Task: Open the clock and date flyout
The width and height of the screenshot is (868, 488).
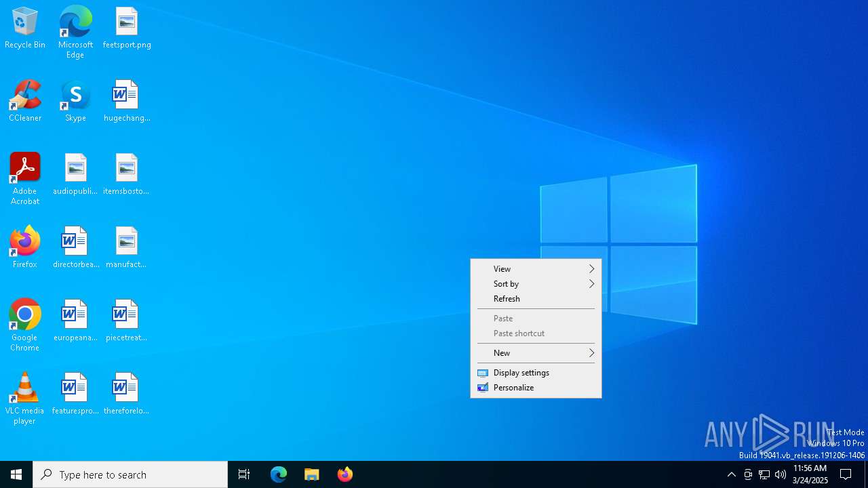Action: tap(810, 474)
